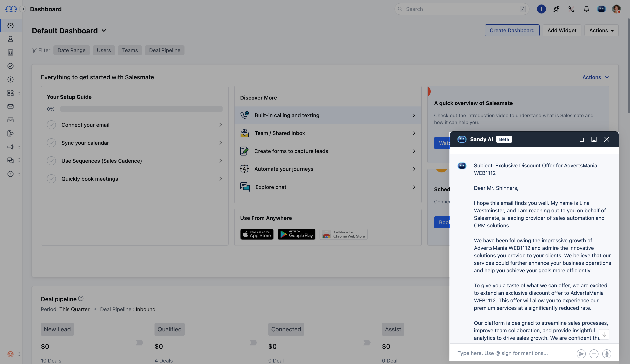Open Campaigns sidebar three-dot menu
The image size is (630, 364).
pyautogui.click(x=19, y=147)
